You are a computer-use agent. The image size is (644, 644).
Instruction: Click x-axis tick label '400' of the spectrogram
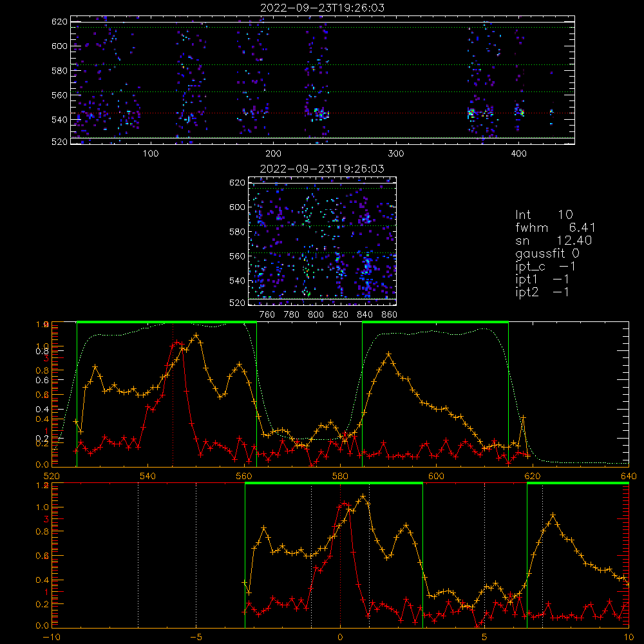518,154
